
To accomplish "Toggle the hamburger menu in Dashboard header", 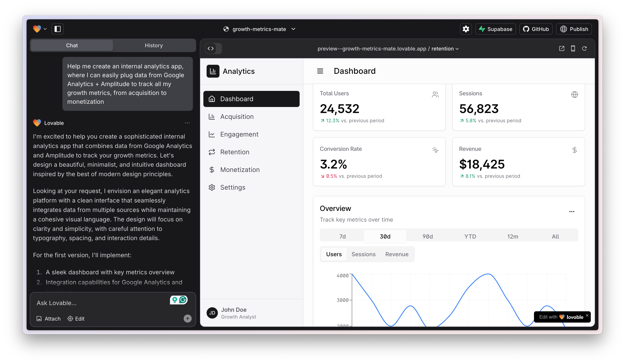I will (320, 71).
